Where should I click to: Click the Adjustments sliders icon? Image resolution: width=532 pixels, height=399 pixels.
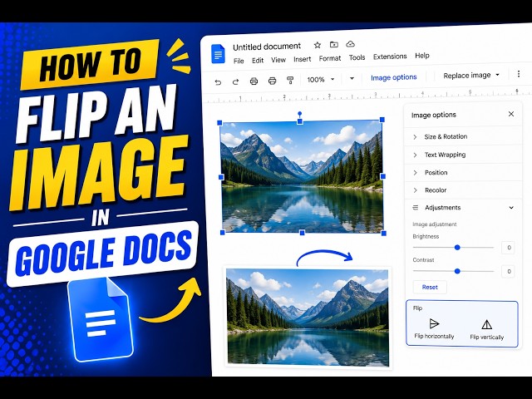416,207
